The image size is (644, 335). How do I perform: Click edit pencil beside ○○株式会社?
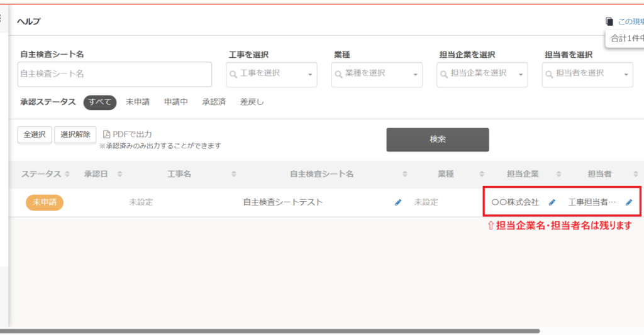click(552, 202)
